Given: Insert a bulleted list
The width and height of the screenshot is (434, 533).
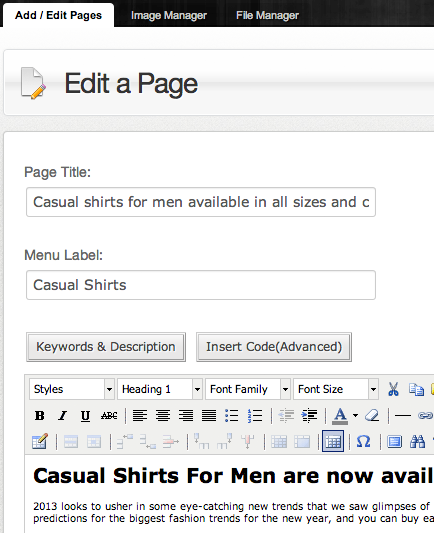Looking at the screenshot, I should [x=231, y=415].
